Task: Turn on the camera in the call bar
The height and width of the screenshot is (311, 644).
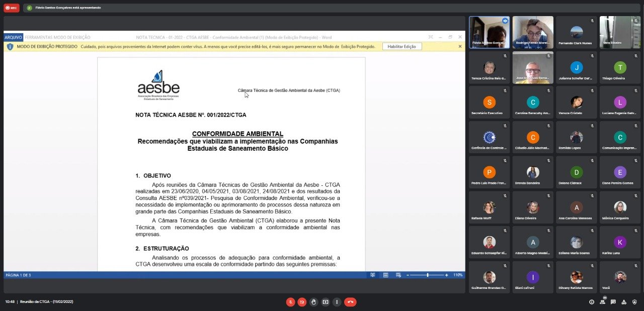Action: tap(302, 302)
